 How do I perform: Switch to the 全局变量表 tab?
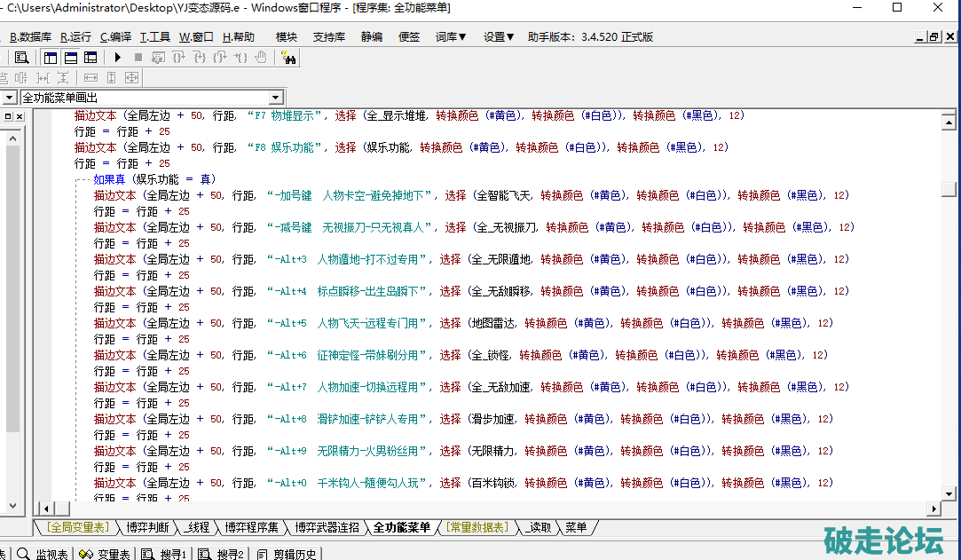tap(76, 527)
